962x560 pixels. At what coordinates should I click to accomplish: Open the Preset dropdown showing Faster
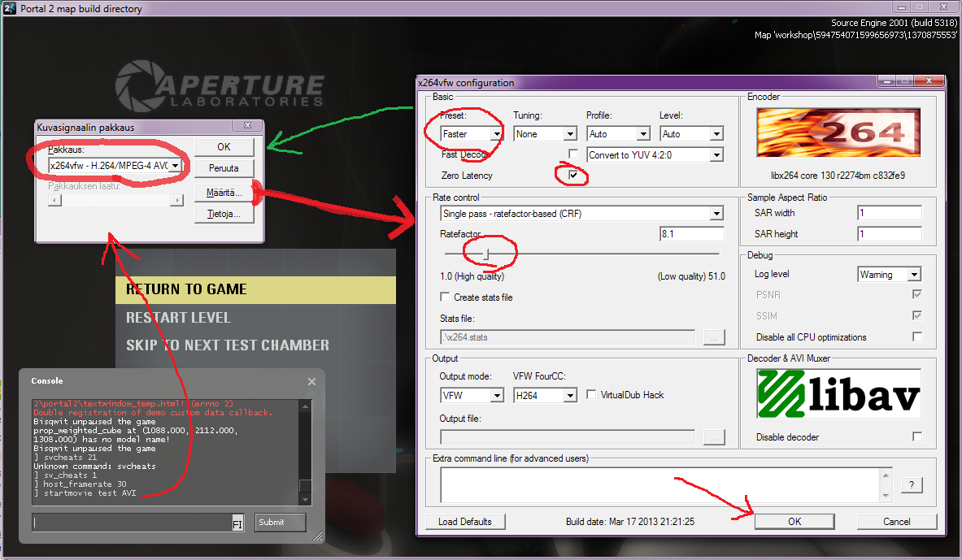pyautogui.click(x=472, y=134)
